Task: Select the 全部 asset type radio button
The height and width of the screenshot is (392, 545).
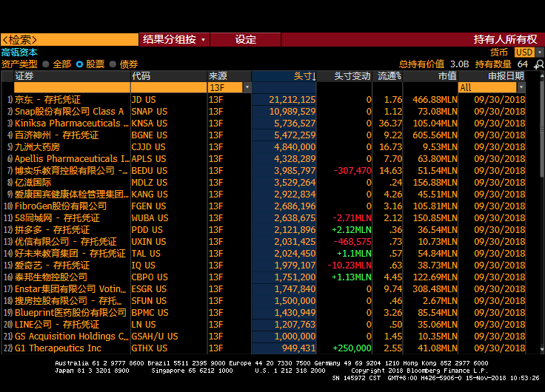Action: [45, 64]
